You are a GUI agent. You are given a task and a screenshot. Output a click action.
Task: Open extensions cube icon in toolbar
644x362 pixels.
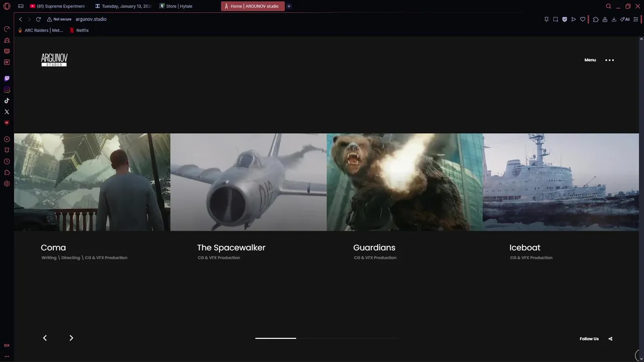tap(596, 19)
